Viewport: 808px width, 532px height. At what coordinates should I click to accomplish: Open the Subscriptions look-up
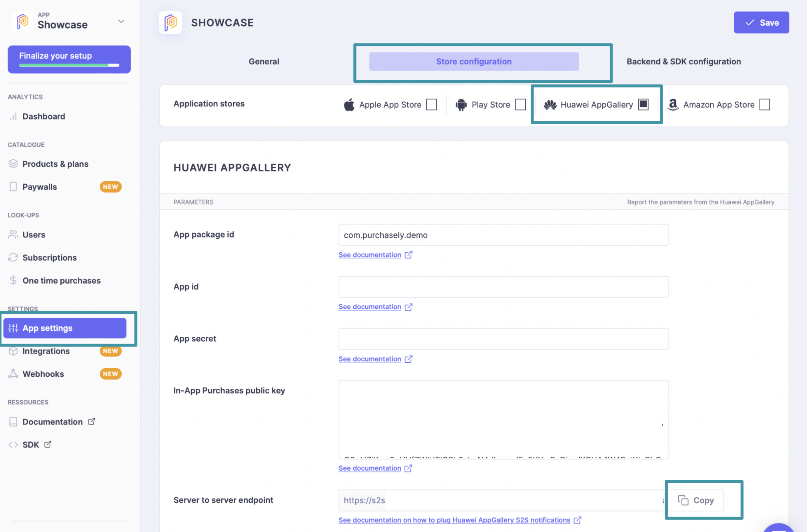(x=50, y=258)
